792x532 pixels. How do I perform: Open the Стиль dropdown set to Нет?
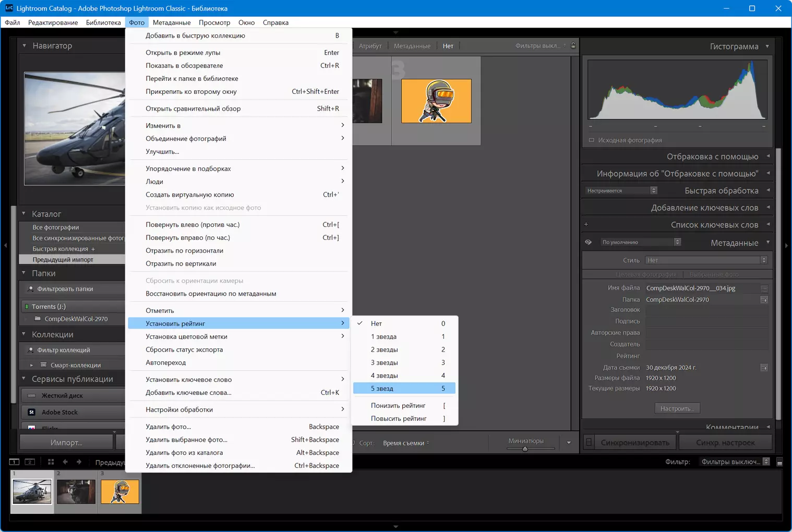click(706, 260)
